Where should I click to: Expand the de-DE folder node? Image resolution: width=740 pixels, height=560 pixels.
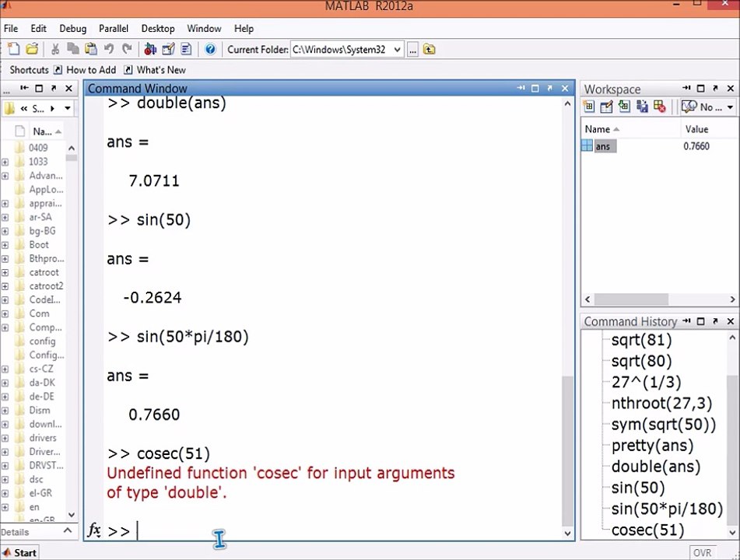pos(5,397)
